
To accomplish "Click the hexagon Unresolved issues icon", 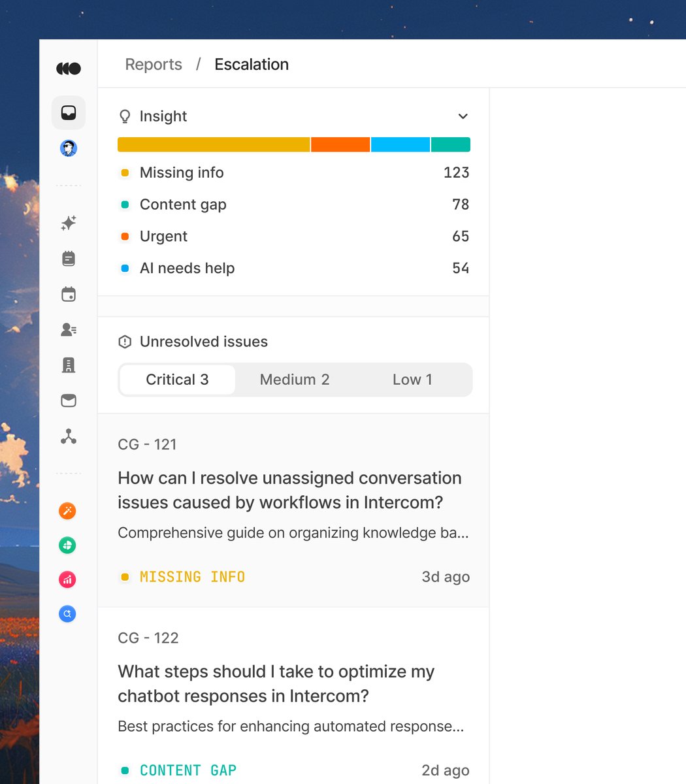I will pos(125,342).
